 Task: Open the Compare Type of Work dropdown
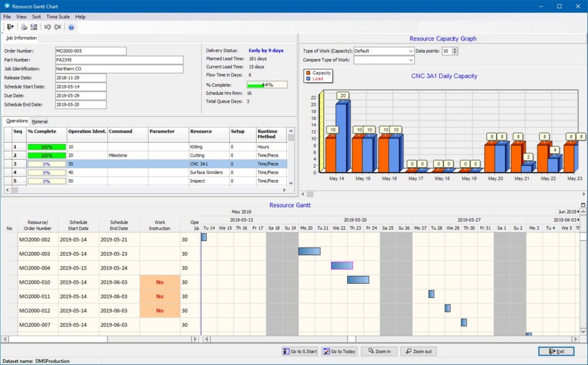pyautogui.click(x=411, y=60)
